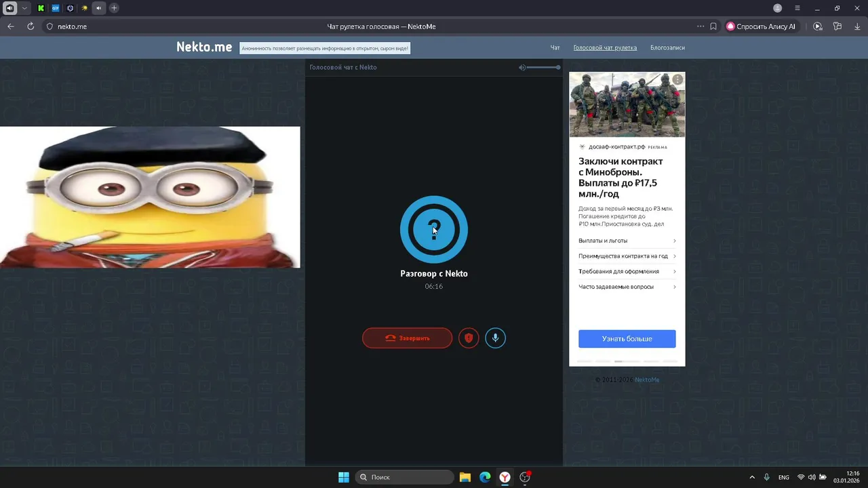Viewport: 868px width, 488px height.
Task: Click the 06:16 call timer
Action: [x=434, y=287]
